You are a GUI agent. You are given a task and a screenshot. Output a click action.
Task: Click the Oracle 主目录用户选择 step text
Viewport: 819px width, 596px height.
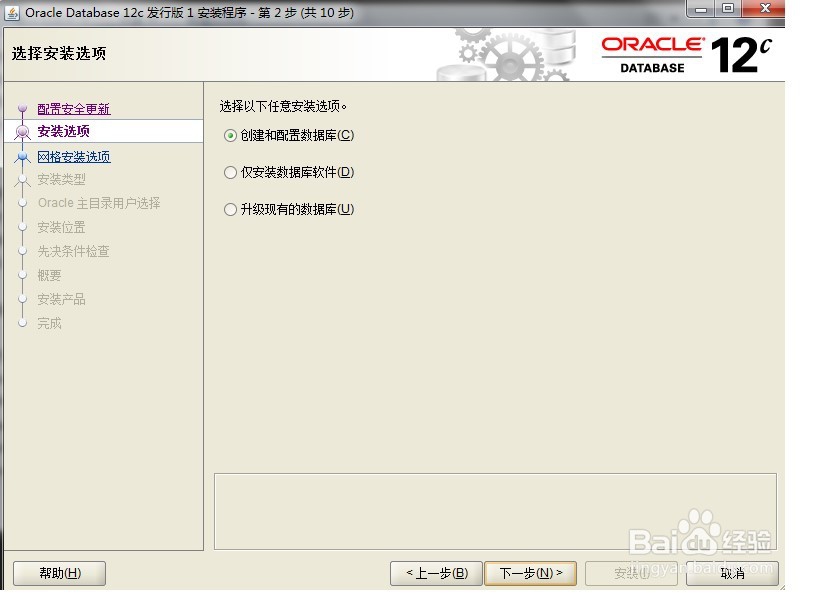coord(99,203)
